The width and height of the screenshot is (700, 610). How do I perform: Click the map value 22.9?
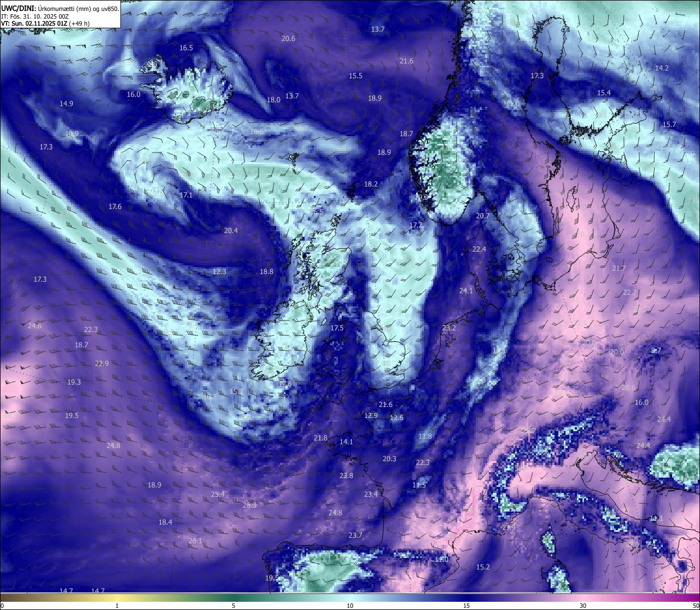coord(102,363)
